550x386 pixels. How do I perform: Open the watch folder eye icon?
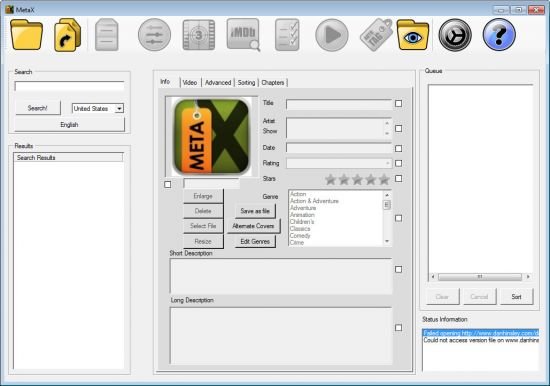click(x=413, y=35)
